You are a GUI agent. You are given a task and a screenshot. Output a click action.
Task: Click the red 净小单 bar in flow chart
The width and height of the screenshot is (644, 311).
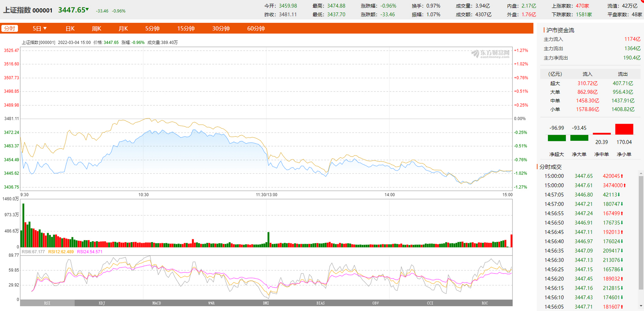coord(624,129)
